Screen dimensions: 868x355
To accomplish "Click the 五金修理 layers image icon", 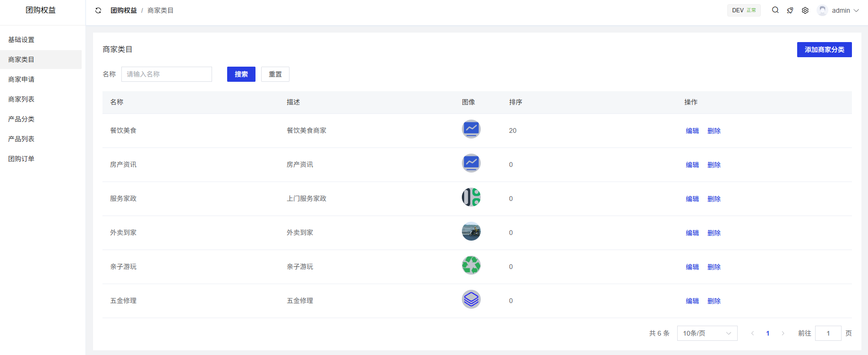I will click(471, 299).
